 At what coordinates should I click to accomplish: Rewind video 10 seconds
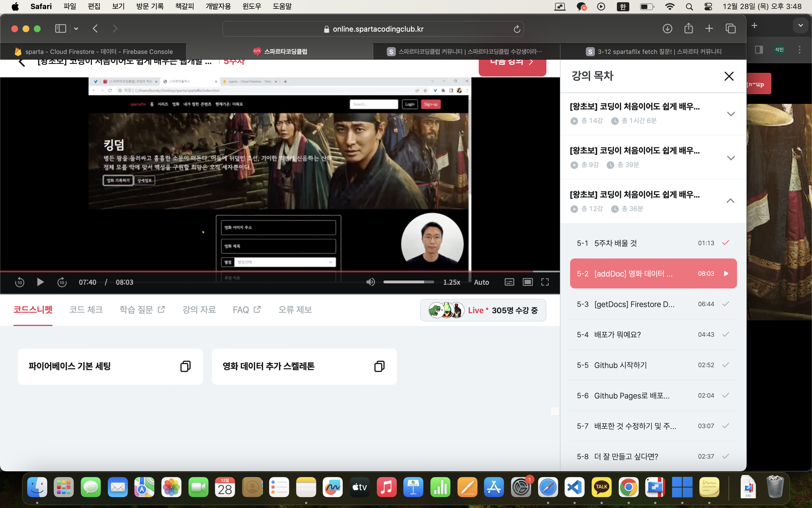pyautogui.click(x=19, y=282)
